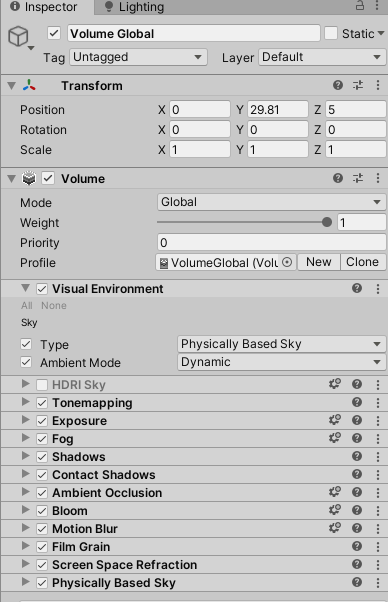
Task: Toggle the Static checkbox
Action: click(x=331, y=33)
